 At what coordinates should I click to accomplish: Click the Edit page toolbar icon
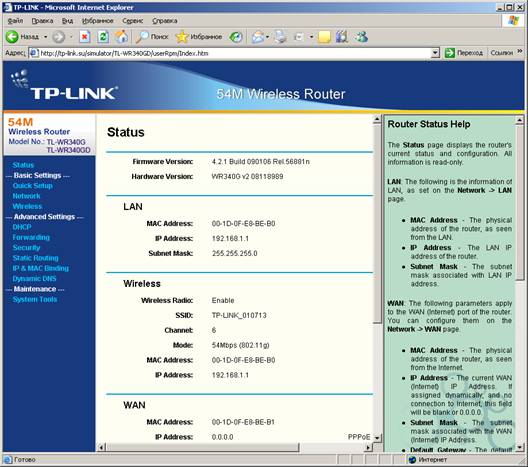pyautogui.click(x=299, y=37)
